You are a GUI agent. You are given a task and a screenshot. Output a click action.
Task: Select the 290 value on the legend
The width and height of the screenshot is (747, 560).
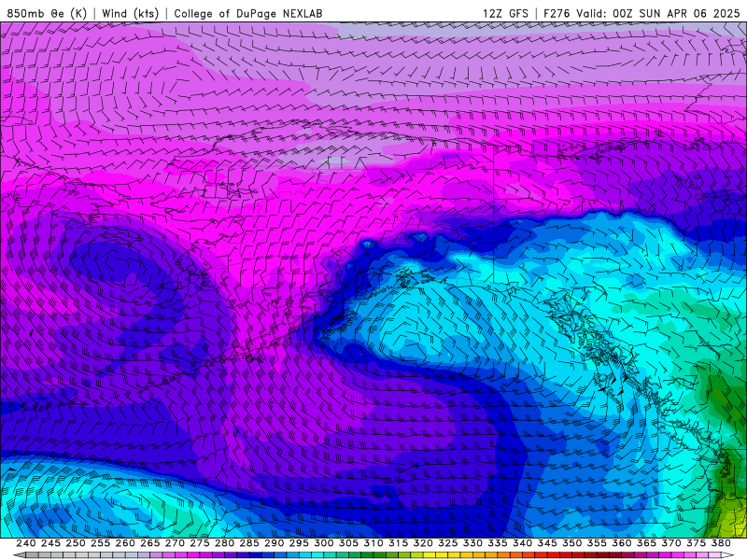point(274,543)
